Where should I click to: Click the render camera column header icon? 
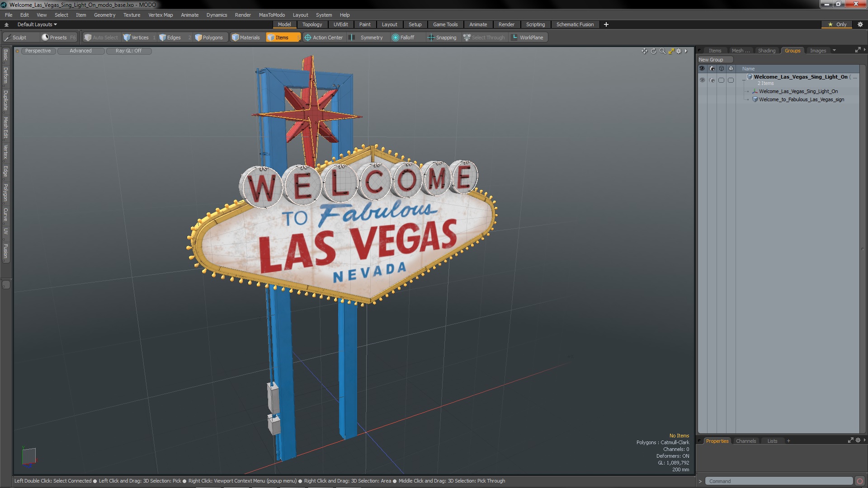[712, 69]
